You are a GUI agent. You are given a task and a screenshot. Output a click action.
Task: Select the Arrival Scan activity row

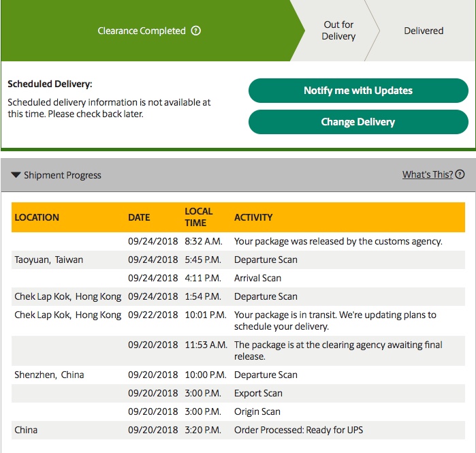(257, 278)
